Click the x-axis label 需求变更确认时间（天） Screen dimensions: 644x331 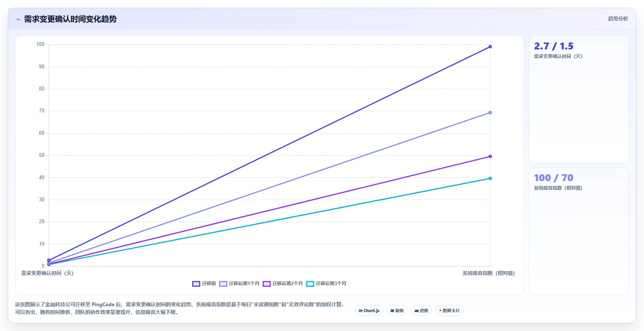[47, 273]
